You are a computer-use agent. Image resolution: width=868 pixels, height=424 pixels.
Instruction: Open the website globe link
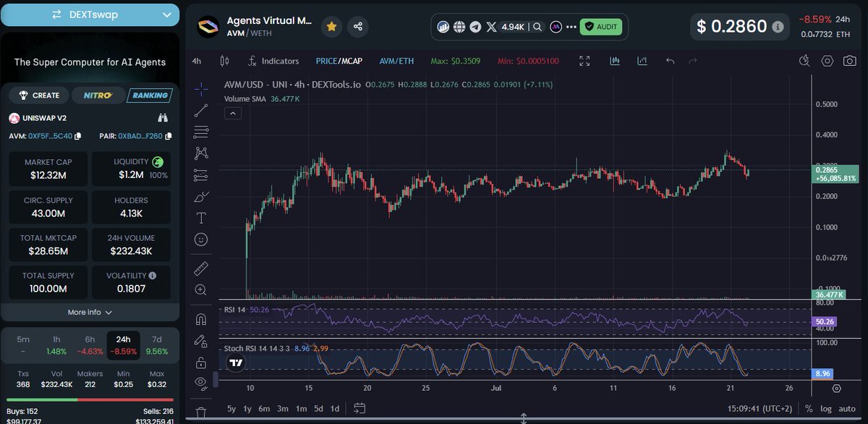point(459,27)
